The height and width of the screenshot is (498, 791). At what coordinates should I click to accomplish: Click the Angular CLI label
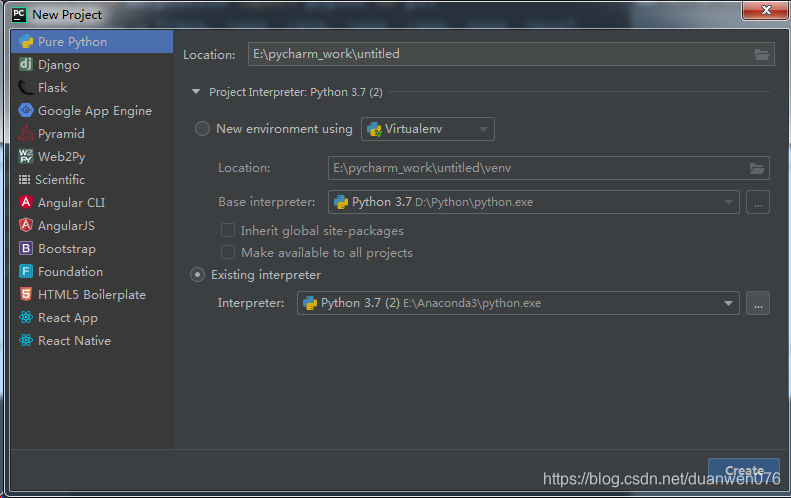pos(71,202)
